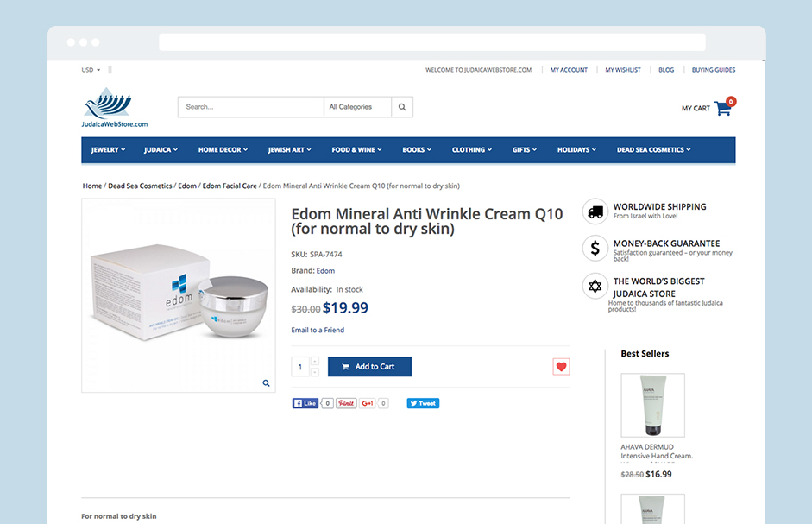812x524 pixels.
Task: Open the All Categories dropdown
Action: point(357,107)
